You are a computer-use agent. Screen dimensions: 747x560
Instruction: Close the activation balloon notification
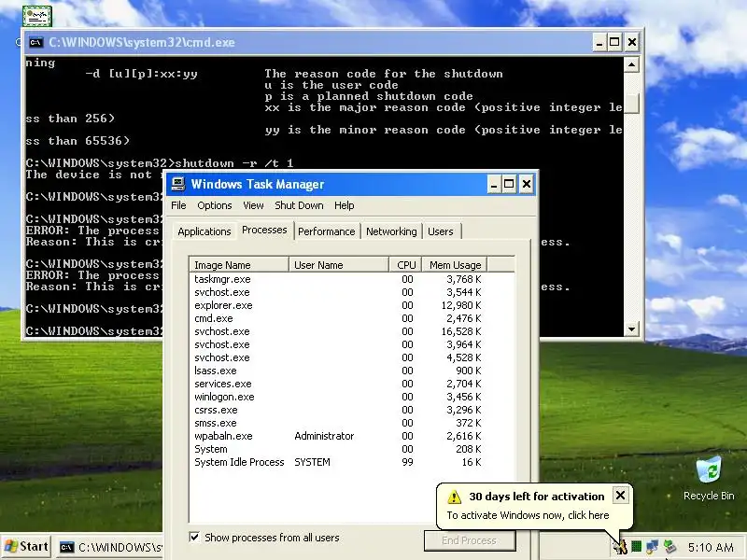620,496
